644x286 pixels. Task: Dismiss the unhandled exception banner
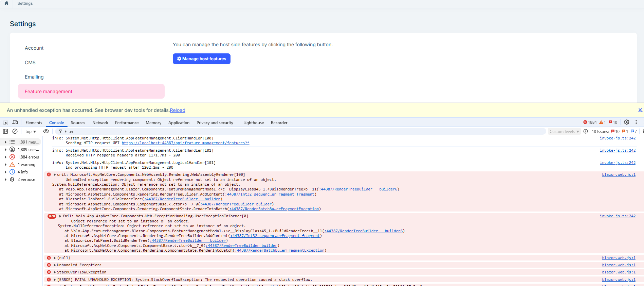tap(640, 110)
